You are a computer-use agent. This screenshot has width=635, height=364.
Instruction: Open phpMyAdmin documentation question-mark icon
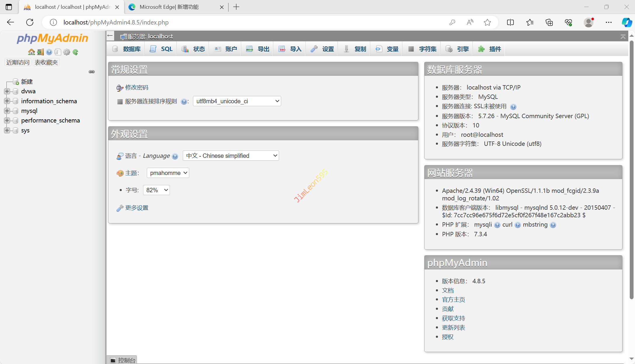click(49, 52)
